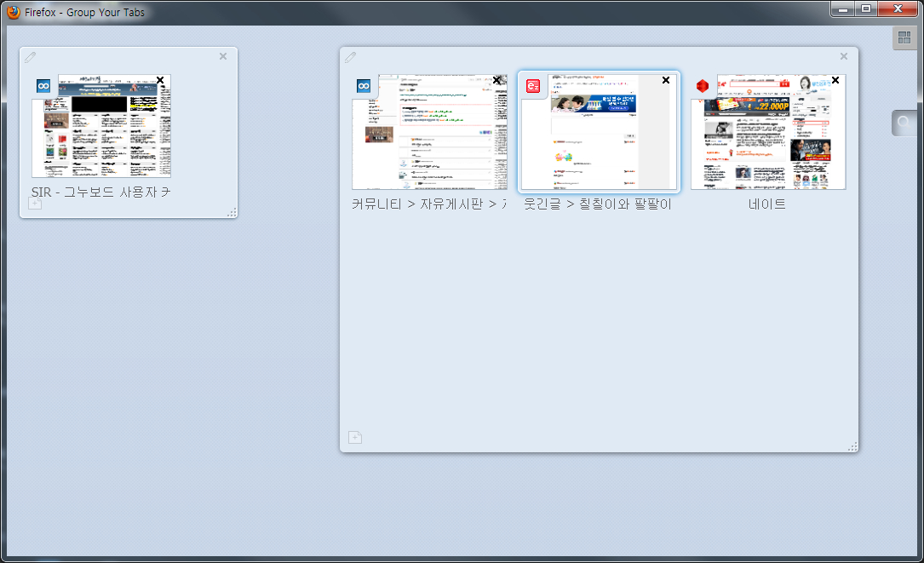Add a new tab in the left group
Screen dimensions: 924x563
[35, 204]
